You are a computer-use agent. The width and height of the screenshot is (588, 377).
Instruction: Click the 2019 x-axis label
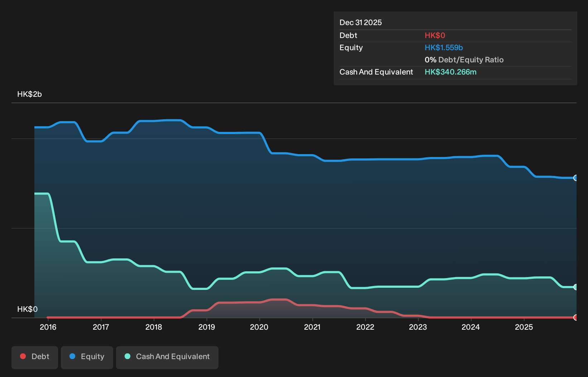pos(207,327)
